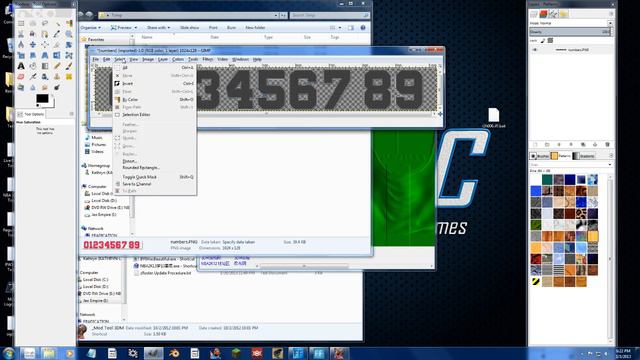Pick the yellow-black striped pattern swatch
Screen dimensions: 640x360
click(x=536, y=281)
